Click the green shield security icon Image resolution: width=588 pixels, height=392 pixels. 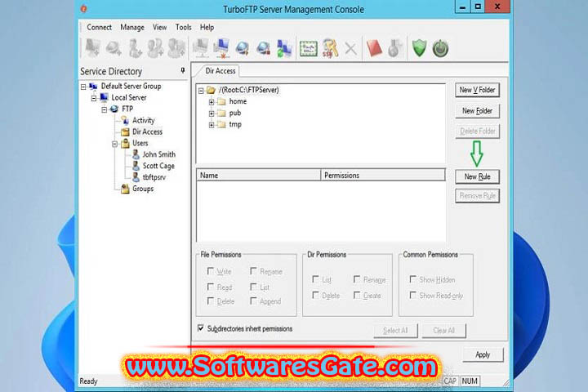420,48
